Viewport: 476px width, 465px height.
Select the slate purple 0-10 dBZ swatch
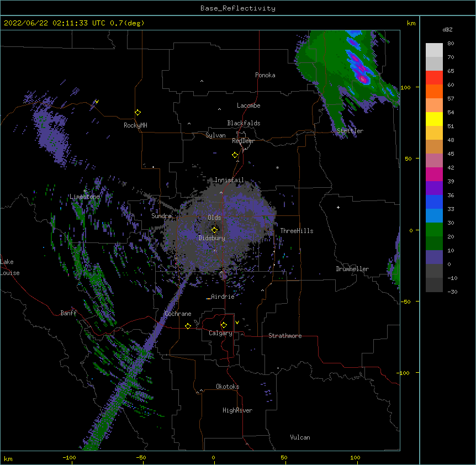pyautogui.click(x=434, y=257)
